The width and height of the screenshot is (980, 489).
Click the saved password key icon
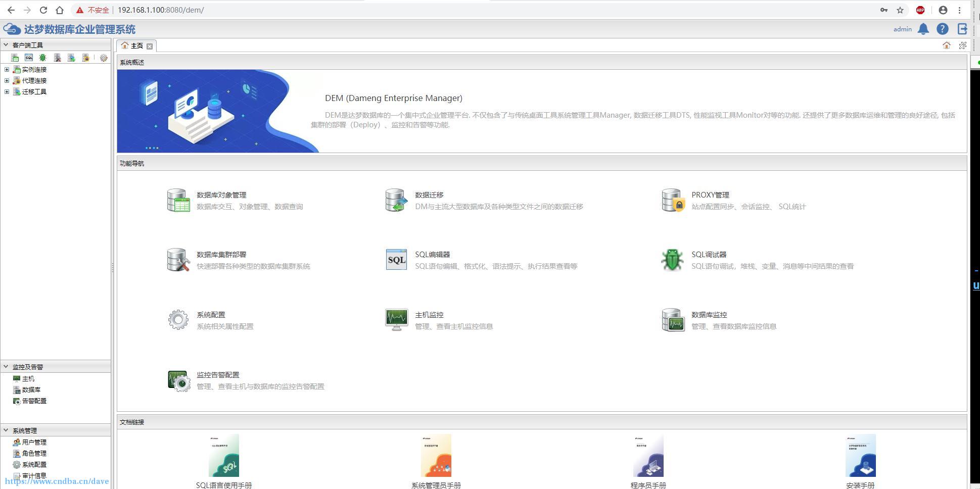pyautogui.click(x=884, y=10)
